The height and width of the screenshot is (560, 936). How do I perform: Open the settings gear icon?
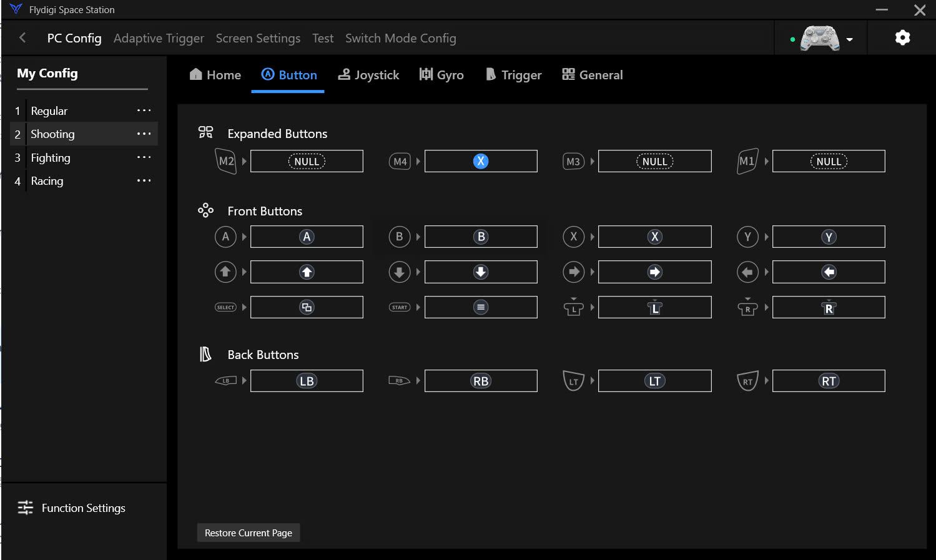[x=902, y=38]
